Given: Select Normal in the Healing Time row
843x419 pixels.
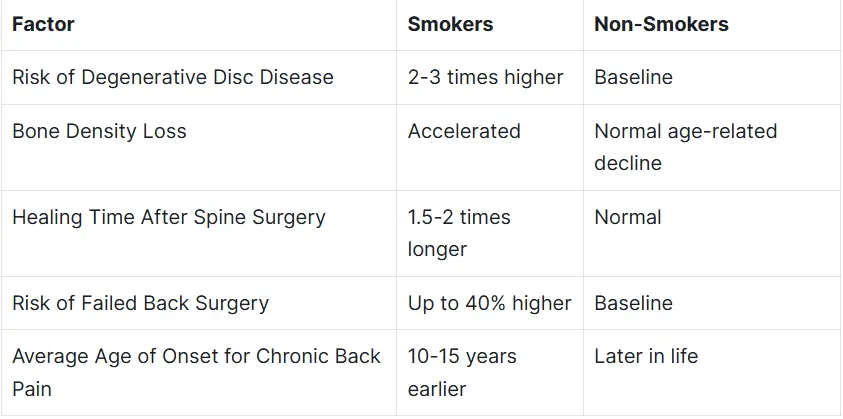Looking at the screenshot, I should tap(627, 217).
